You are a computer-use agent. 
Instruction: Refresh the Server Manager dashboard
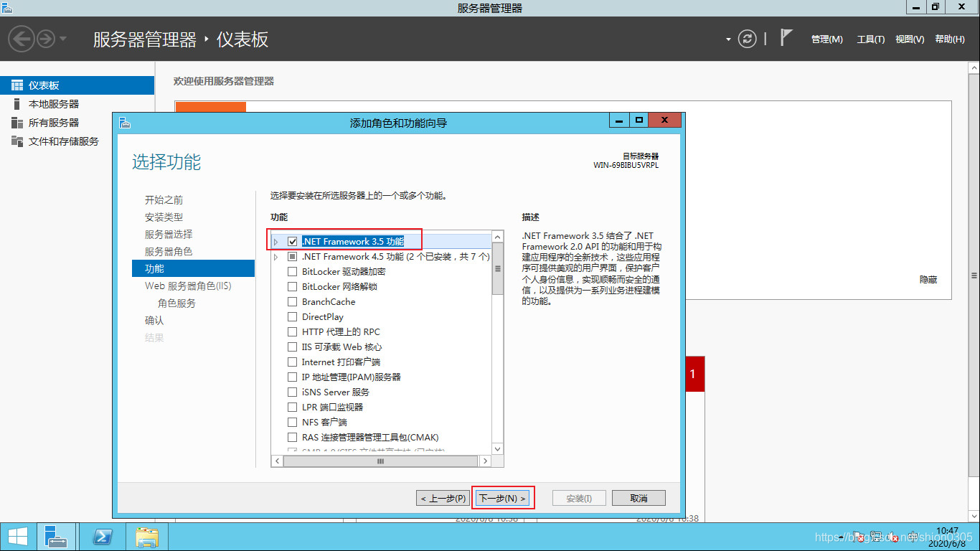point(748,39)
